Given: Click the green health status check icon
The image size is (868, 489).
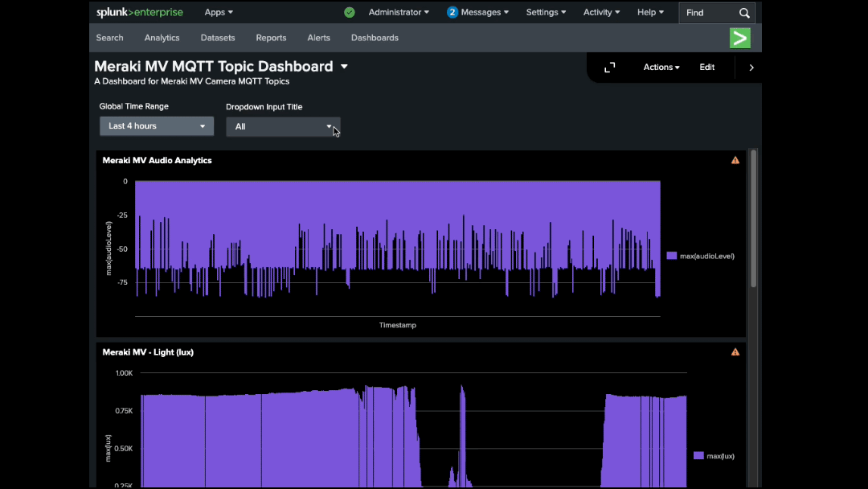Looking at the screenshot, I should point(350,12).
